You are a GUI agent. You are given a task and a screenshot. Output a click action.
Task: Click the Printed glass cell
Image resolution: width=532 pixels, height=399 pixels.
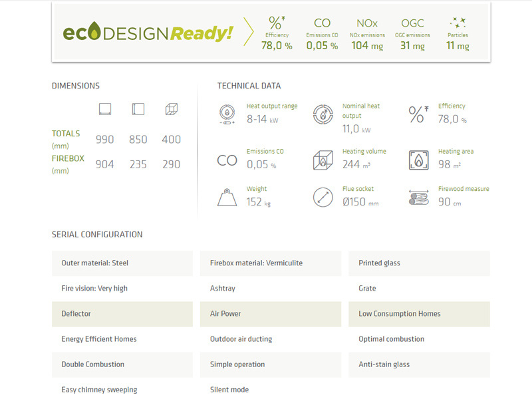tap(419, 263)
